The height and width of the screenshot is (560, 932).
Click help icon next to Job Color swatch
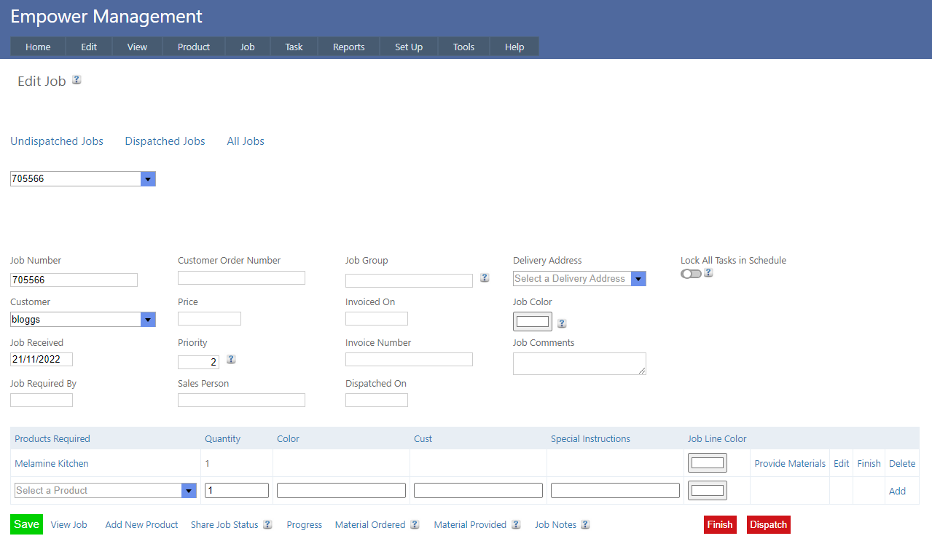click(562, 324)
